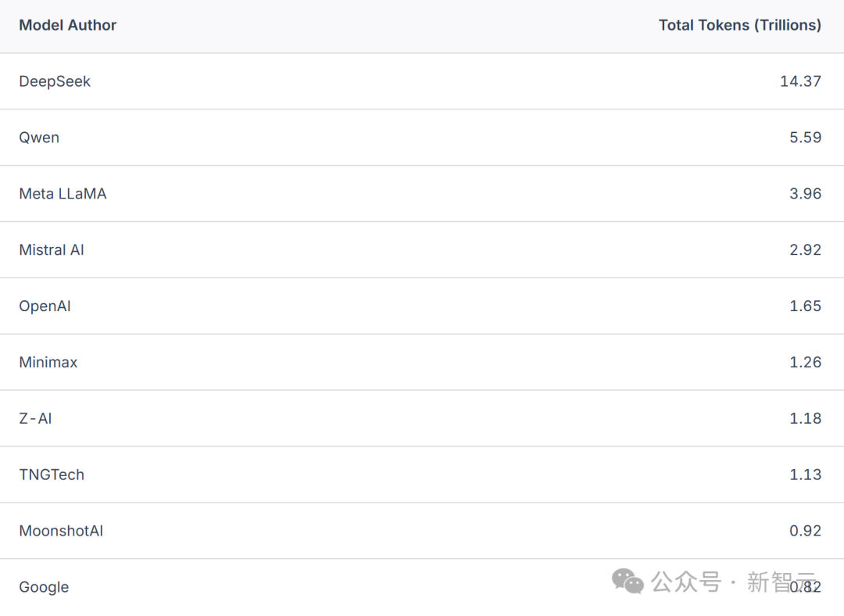
Task: Click the WeChat logo watermark icon
Action: click(x=628, y=581)
